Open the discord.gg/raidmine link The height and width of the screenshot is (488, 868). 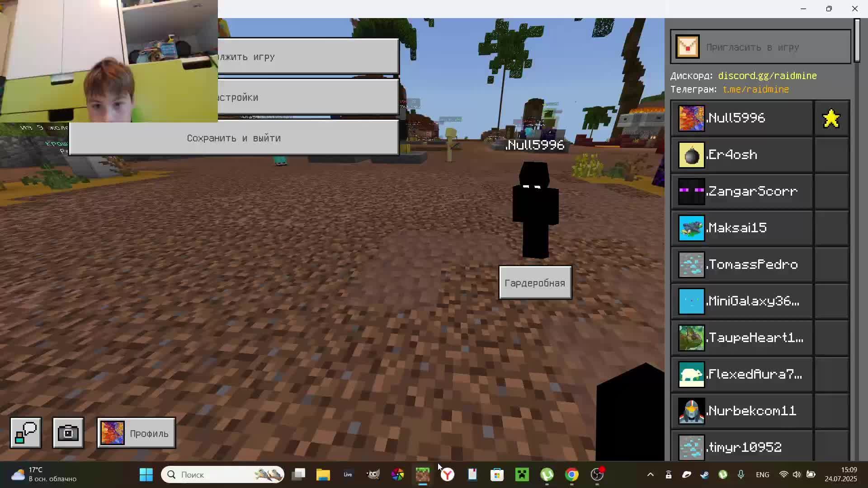tap(767, 76)
